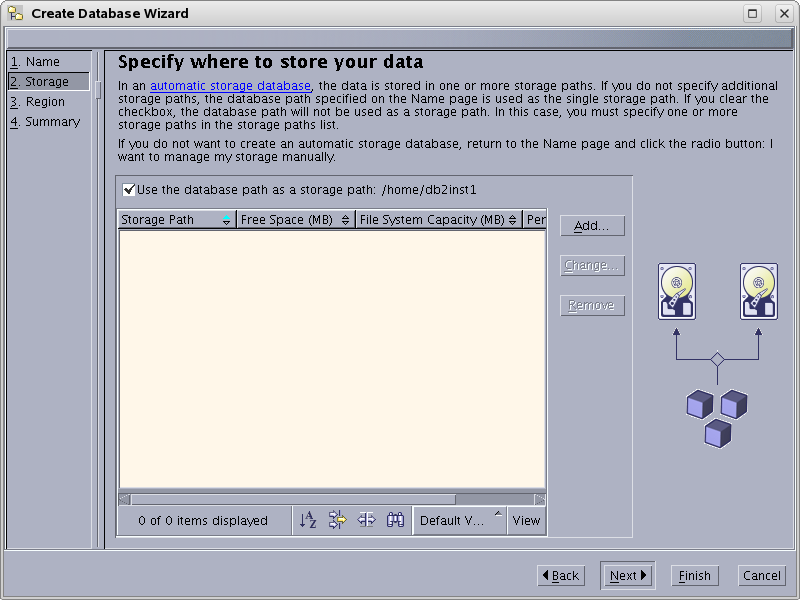Go to step 1. Name
This screenshot has height=600, width=800.
click(x=35, y=62)
